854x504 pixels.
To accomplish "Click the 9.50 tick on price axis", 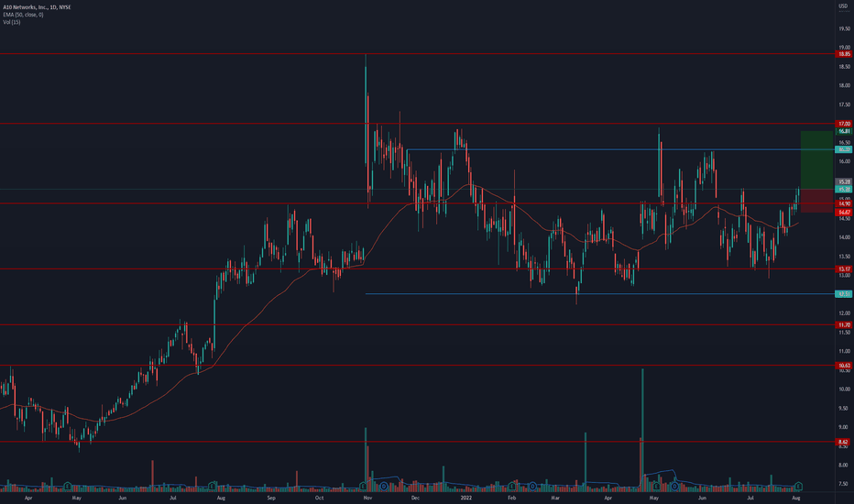I will (844, 408).
